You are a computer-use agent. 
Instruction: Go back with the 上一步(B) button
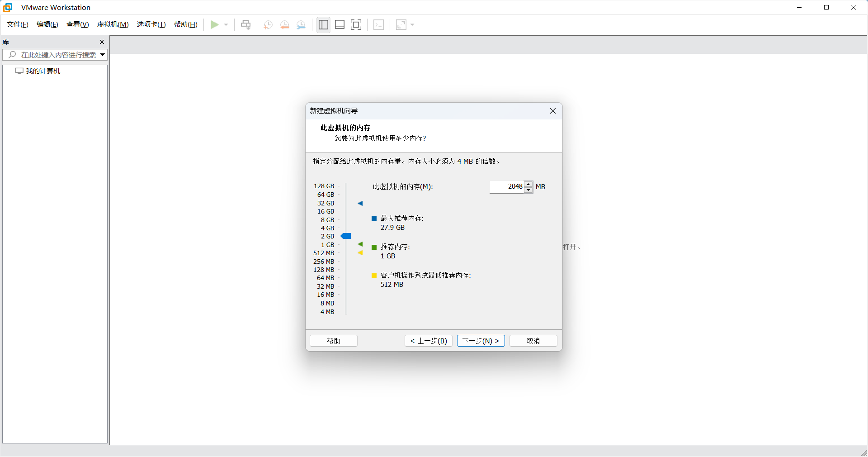(x=429, y=341)
